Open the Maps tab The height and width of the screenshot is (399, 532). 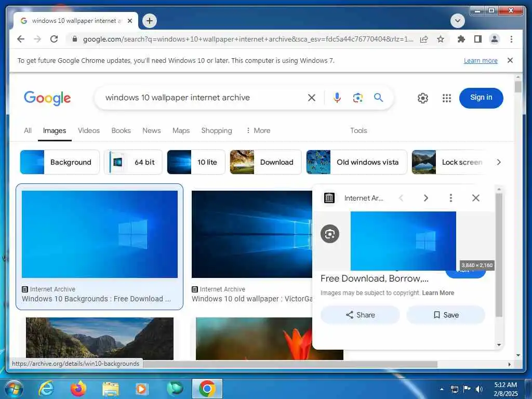181,130
